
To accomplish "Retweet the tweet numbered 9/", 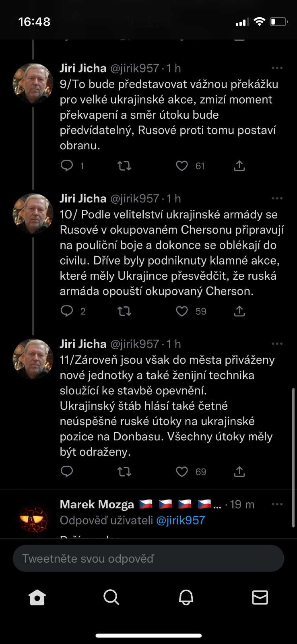I will pos(124,166).
